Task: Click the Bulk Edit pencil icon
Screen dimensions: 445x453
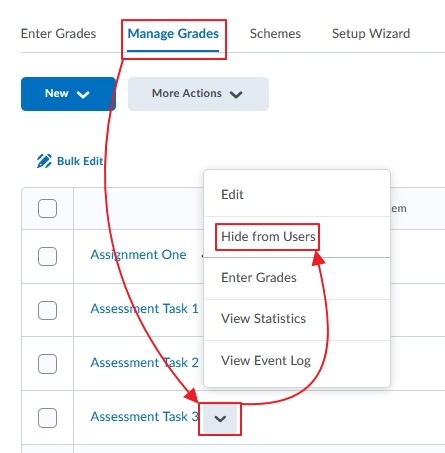Action: 44,161
